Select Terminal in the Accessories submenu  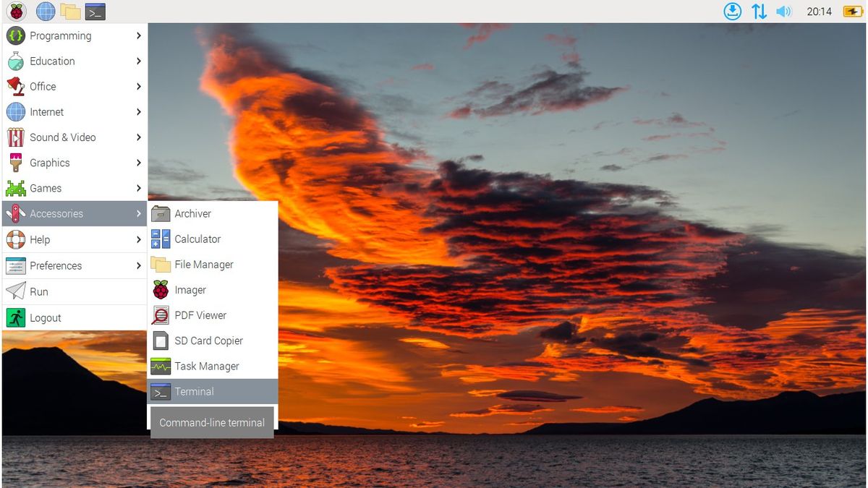pos(193,391)
